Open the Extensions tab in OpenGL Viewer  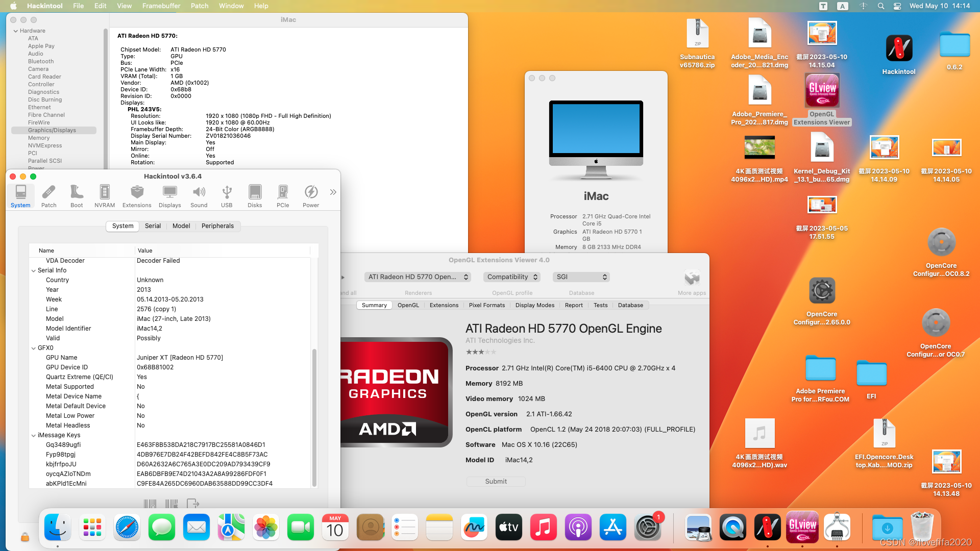[x=444, y=305]
